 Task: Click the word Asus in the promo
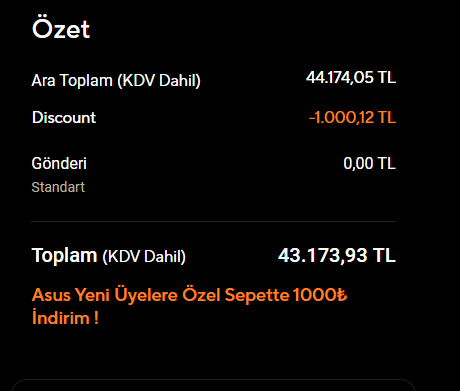coord(51,295)
